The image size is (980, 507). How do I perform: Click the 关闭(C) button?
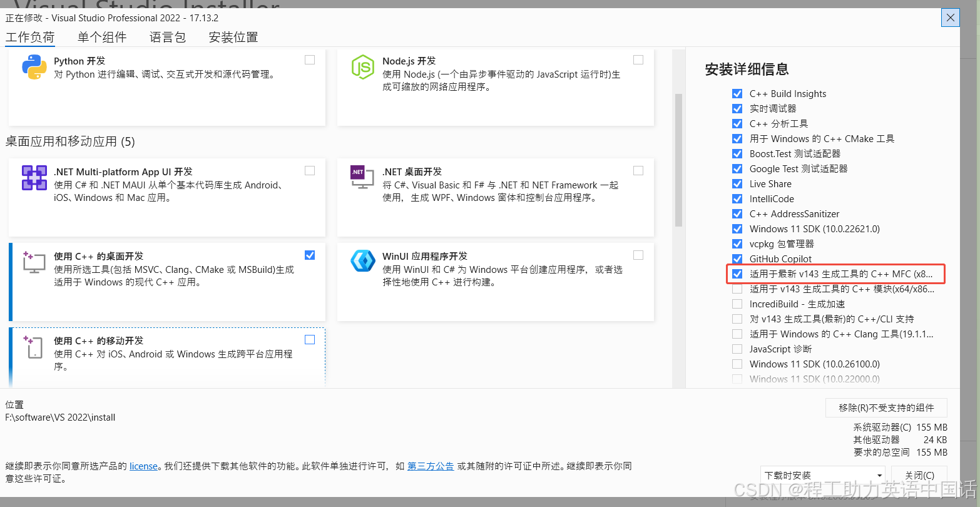click(919, 475)
